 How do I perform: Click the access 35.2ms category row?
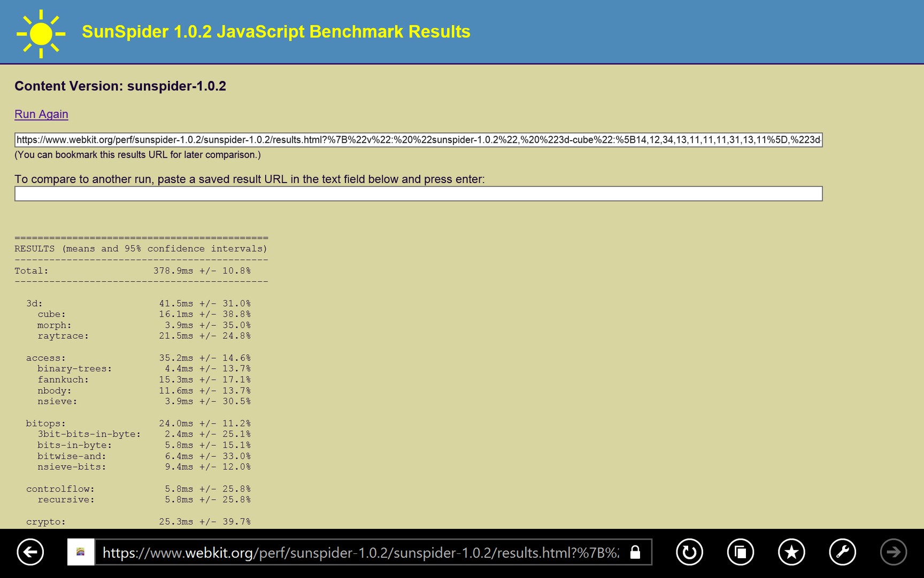(138, 358)
